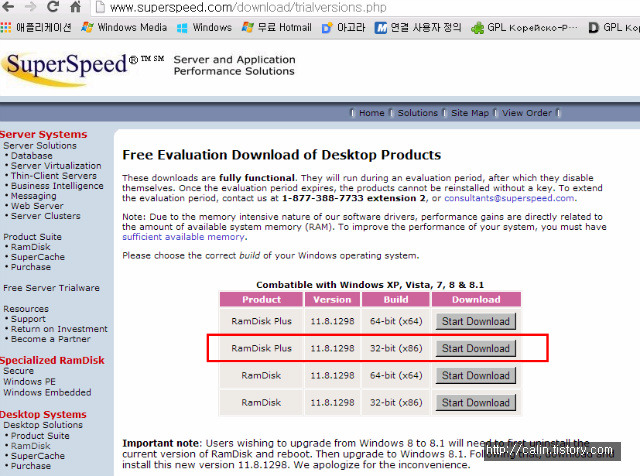This screenshot has width=640, height=476.
Task: Open RamDisk under Server Product Suite
Action: click(30, 247)
